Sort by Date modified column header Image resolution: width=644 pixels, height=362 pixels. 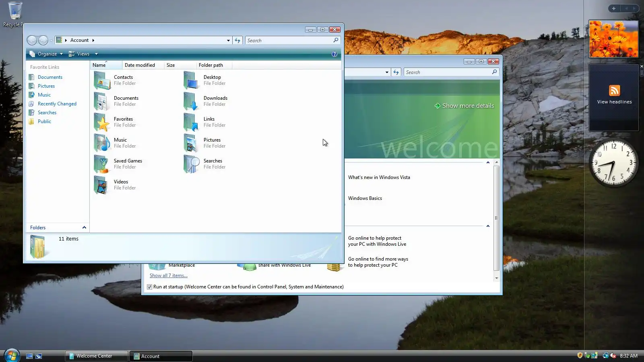tap(143, 65)
